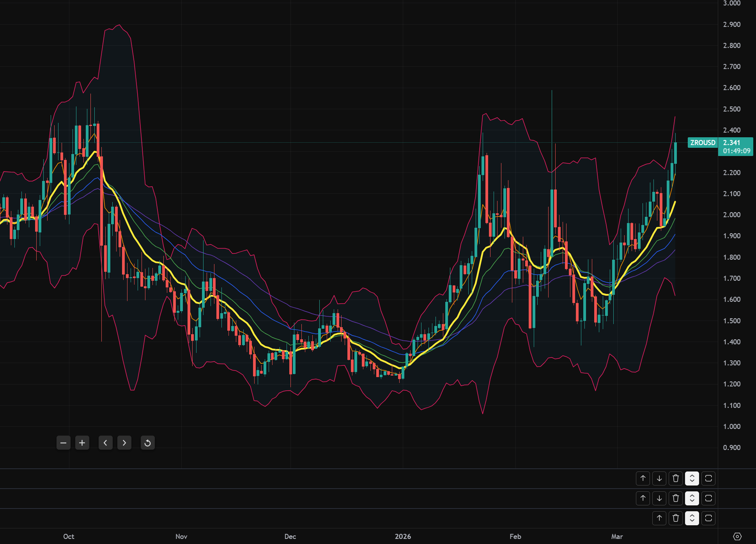Move middle pane down
The image size is (756, 544).
(x=659, y=498)
